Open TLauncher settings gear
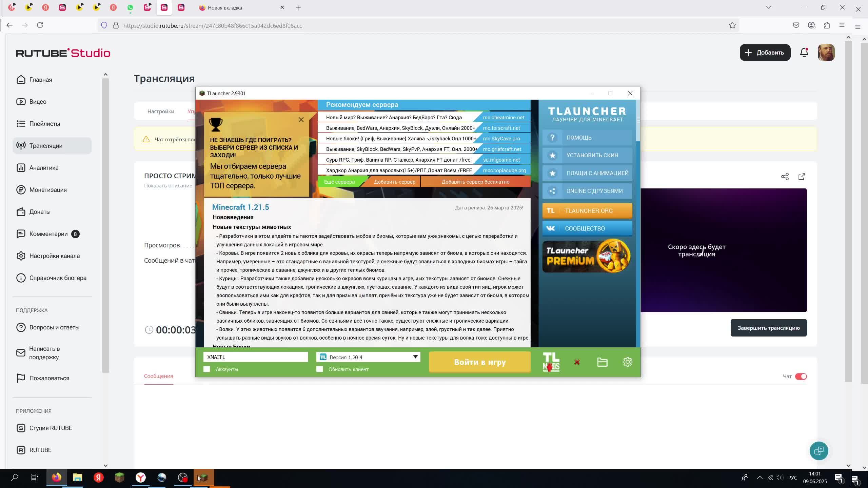The image size is (868, 488). pos(627,362)
